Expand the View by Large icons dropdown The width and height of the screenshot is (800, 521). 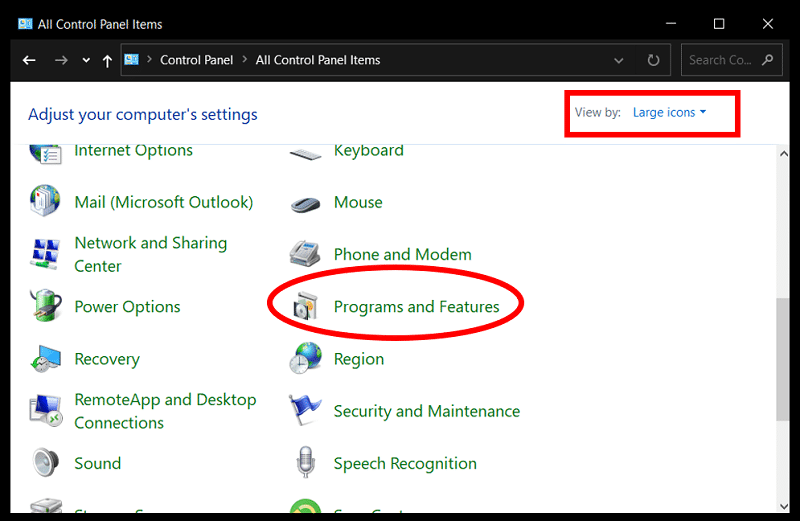pyautogui.click(x=669, y=112)
